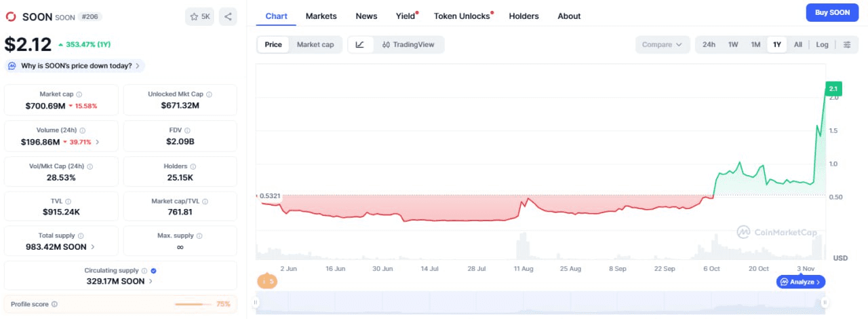Toggle Price chart view
The width and height of the screenshot is (868, 319).
pyautogui.click(x=273, y=45)
